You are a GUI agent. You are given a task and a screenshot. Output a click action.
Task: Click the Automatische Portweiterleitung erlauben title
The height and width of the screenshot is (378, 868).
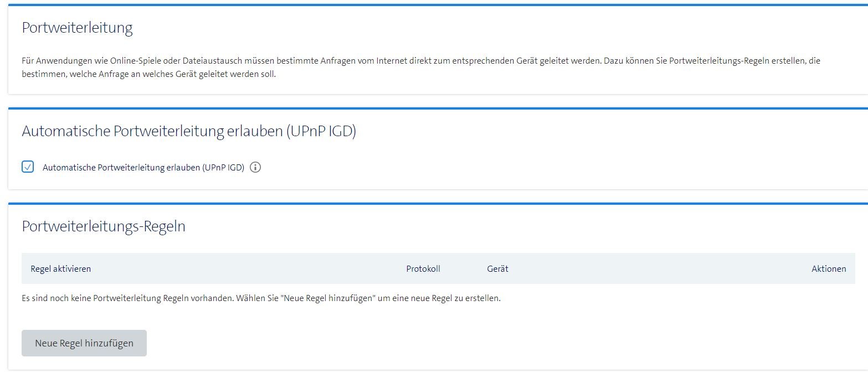189,131
